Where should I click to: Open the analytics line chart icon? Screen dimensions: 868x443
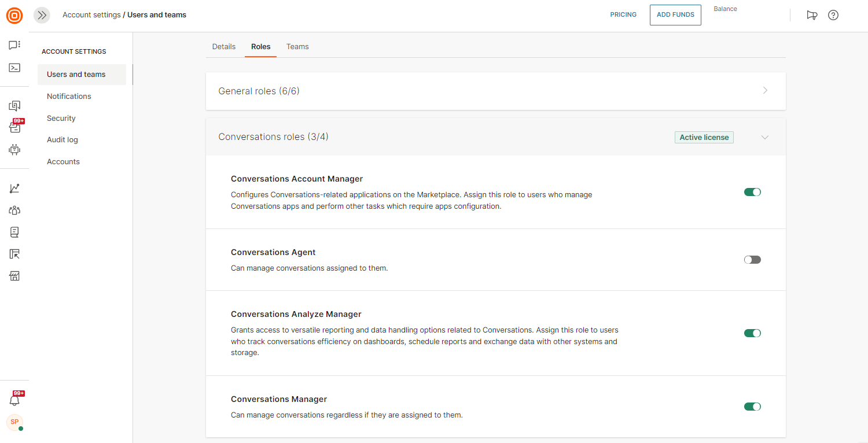click(x=14, y=189)
